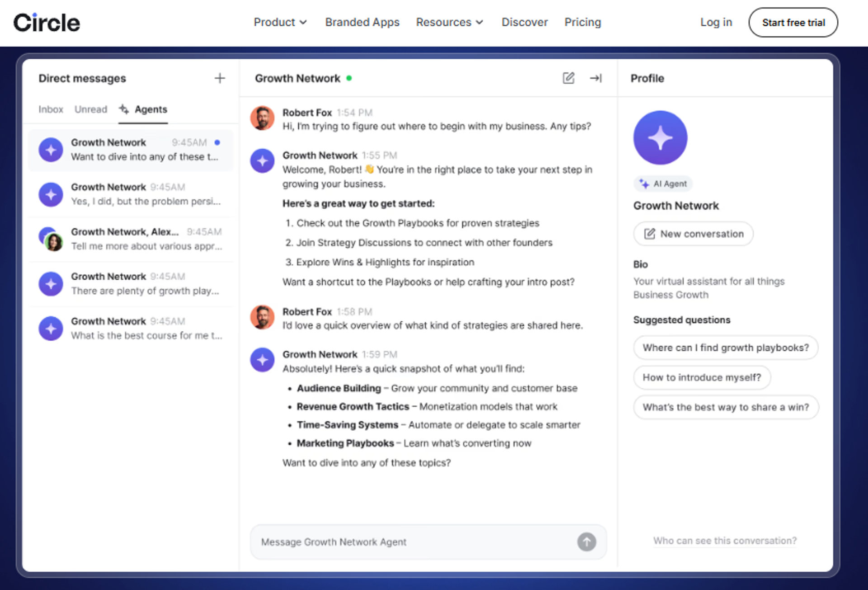Click the green online dot beside Growth Network
The width and height of the screenshot is (868, 590).
point(349,78)
